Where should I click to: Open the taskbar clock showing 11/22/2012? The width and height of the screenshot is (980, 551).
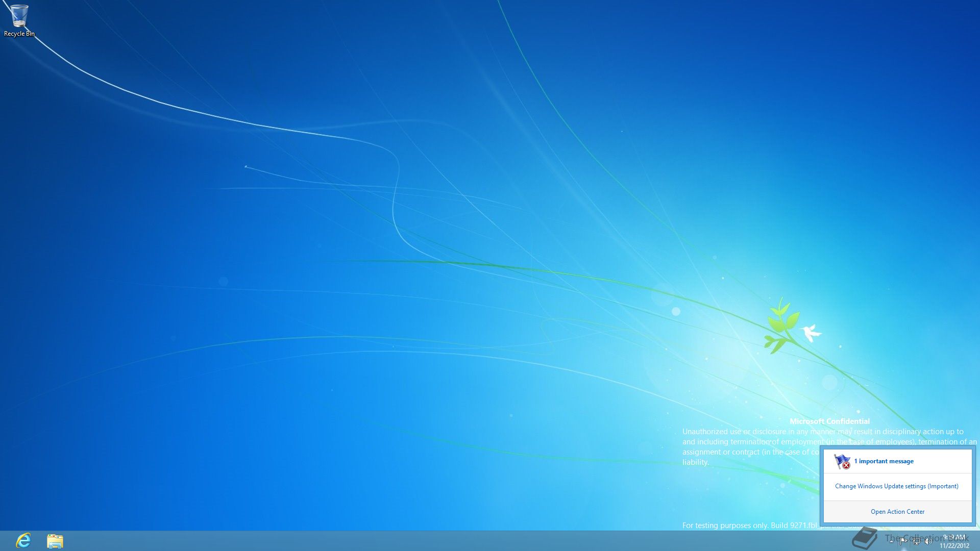[x=954, y=541]
